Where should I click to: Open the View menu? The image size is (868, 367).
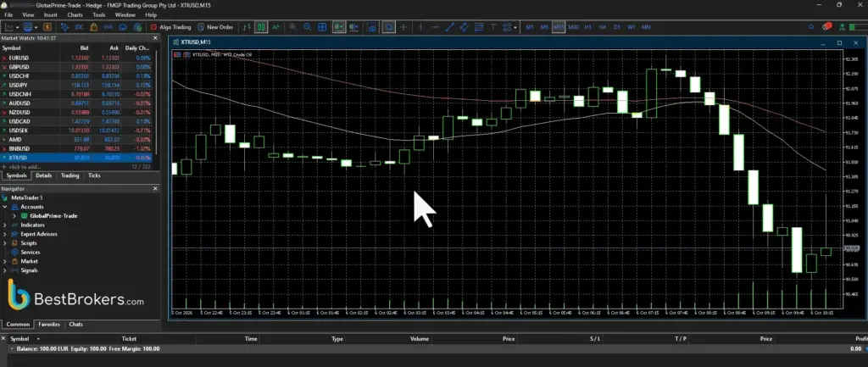tap(28, 15)
